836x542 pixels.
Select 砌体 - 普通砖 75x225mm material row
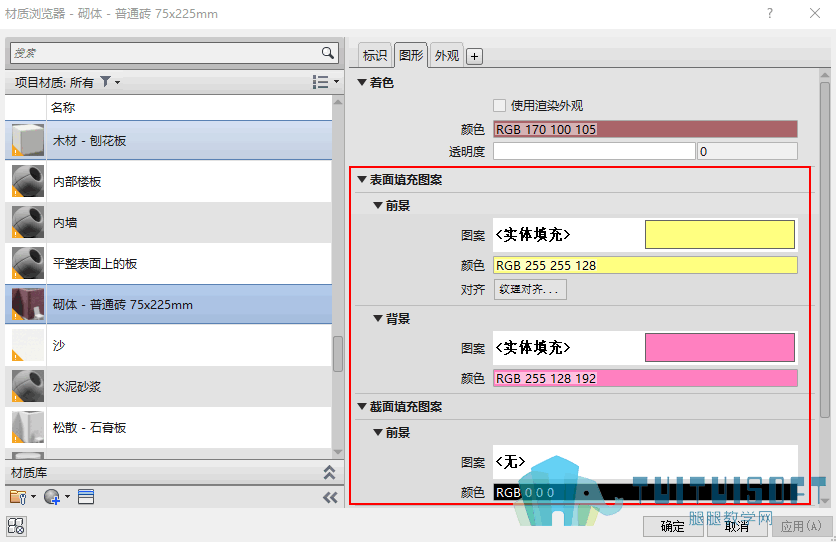(x=168, y=304)
